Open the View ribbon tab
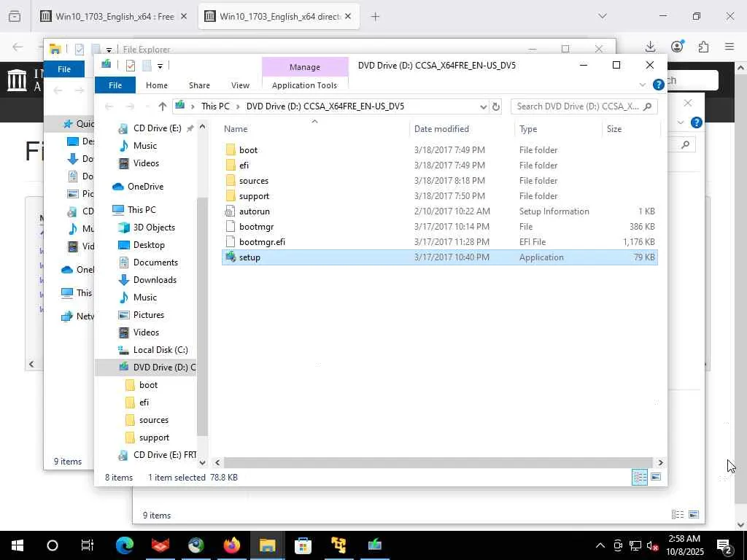 tap(240, 85)
